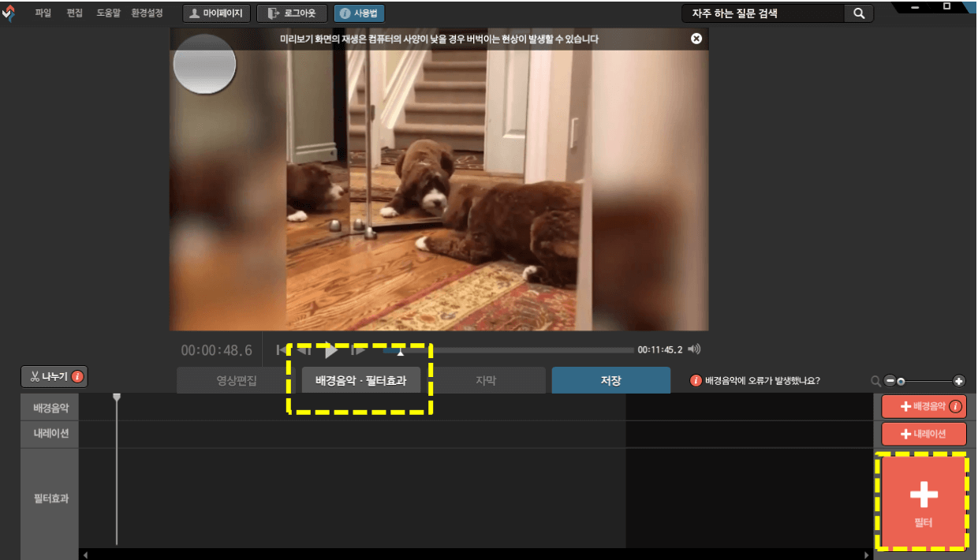
Task: Mute the preview with the speaker icon
Action: point(694,349)
